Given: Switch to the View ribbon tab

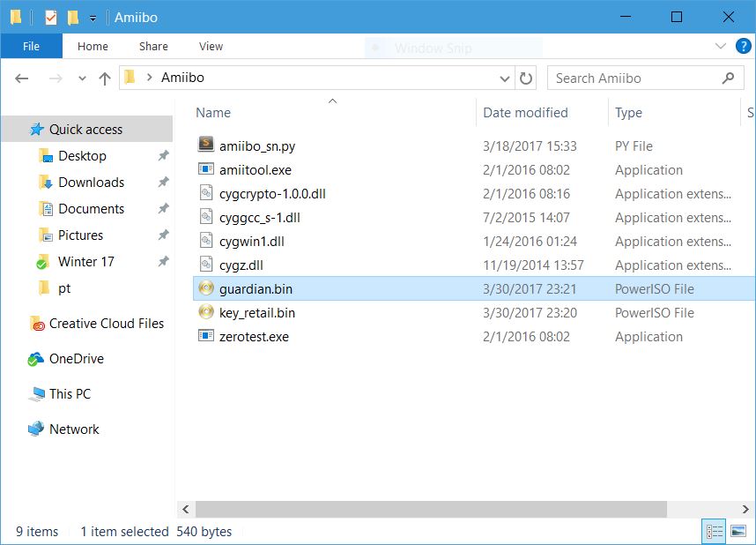Looking at the screenshot, I should pyautogui.click(x=211, y=47).
